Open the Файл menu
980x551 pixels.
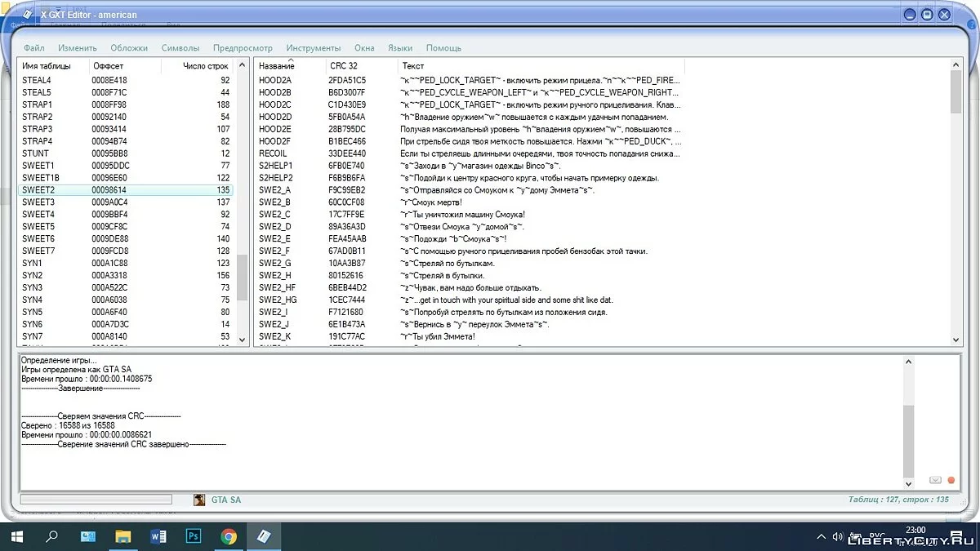click(33, 48)
